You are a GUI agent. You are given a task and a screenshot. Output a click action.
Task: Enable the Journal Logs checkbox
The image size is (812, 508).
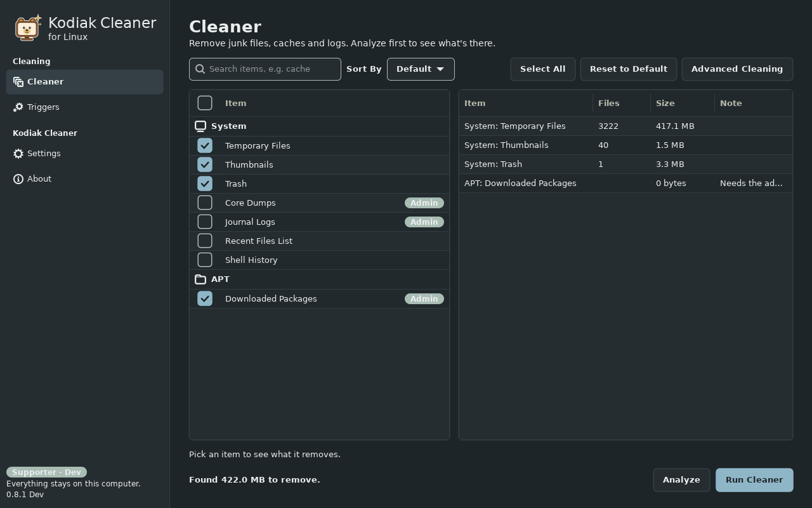click(205, 222)
